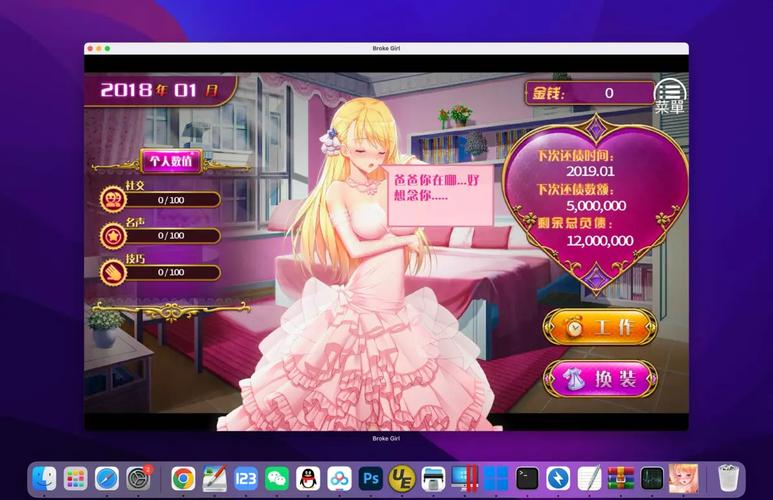Open the printer/scanner app in dock
The height and width of the screenshot is (500, 773).
(x=433, y=479)
